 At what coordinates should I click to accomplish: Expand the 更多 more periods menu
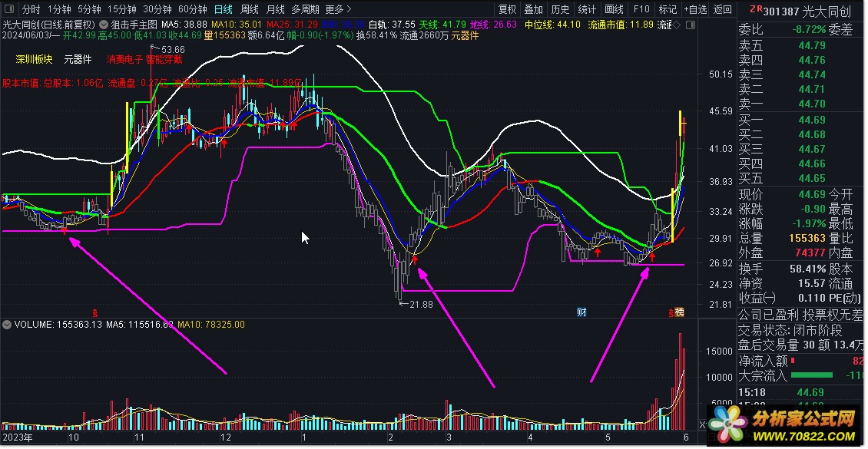point(338,9)
